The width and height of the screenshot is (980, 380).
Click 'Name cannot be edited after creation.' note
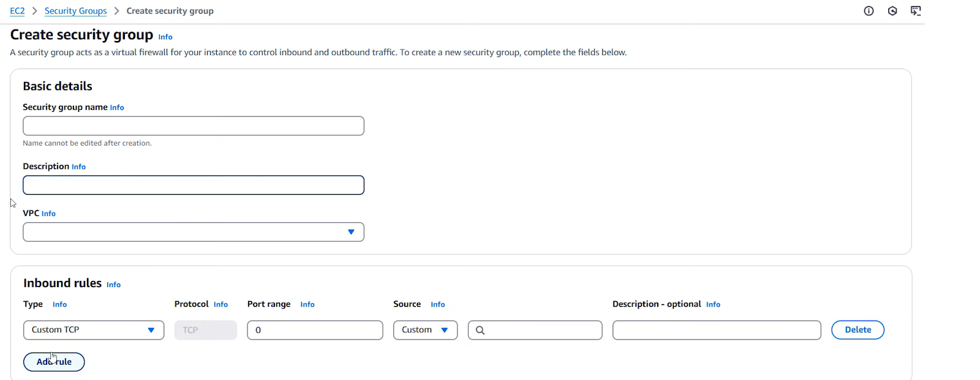(x=87, y=143)
